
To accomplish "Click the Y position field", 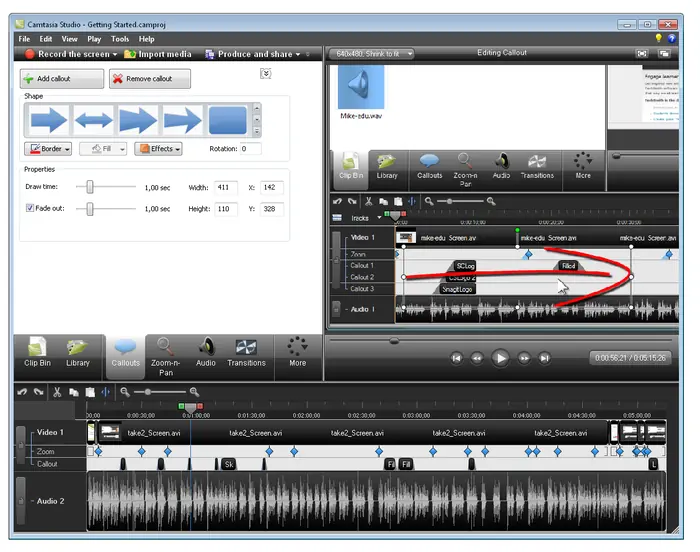I will [271, 209].
